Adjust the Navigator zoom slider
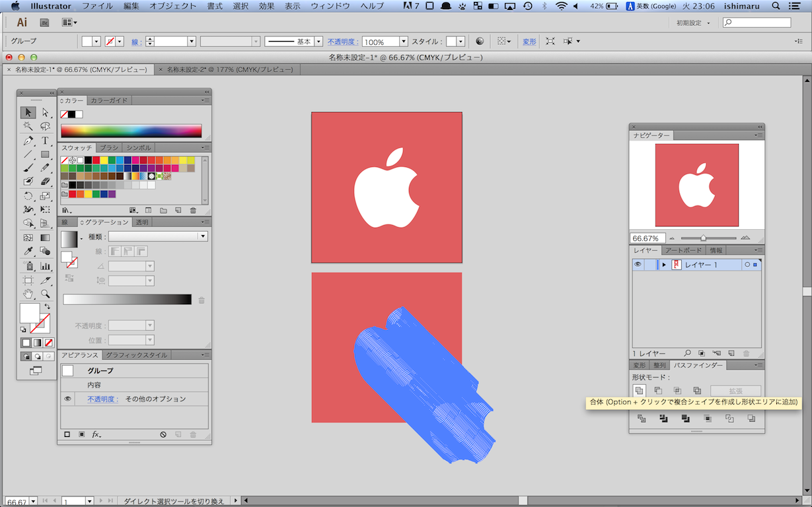812x507 pixels. pos(704,238)
